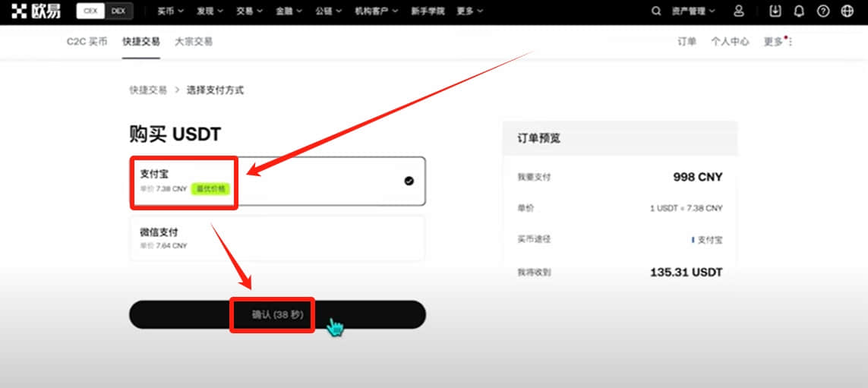Screen dimensions: 868x388
Task: Click the download app icon
Action: [775, 11]
